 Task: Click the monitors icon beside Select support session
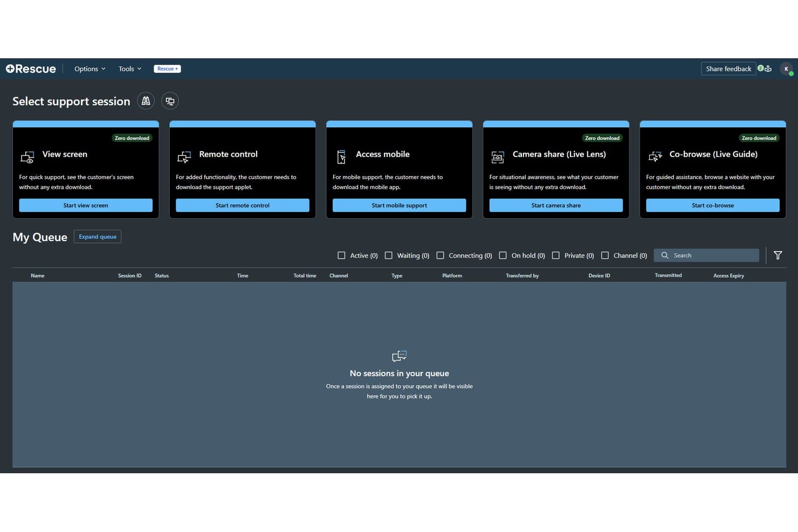pos(170,101)
